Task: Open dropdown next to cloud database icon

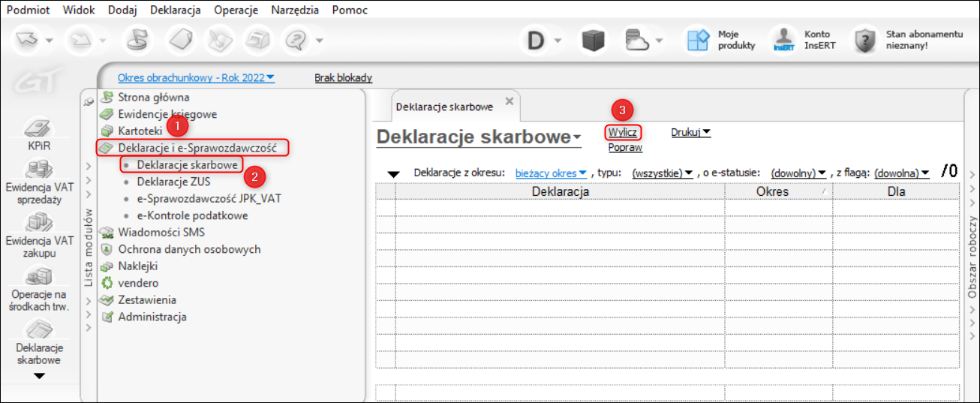Action: tap(660, 41)
